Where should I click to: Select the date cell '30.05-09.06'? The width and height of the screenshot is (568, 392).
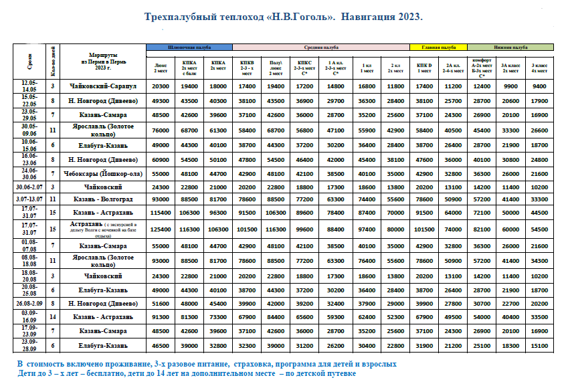tap(29, 130)
